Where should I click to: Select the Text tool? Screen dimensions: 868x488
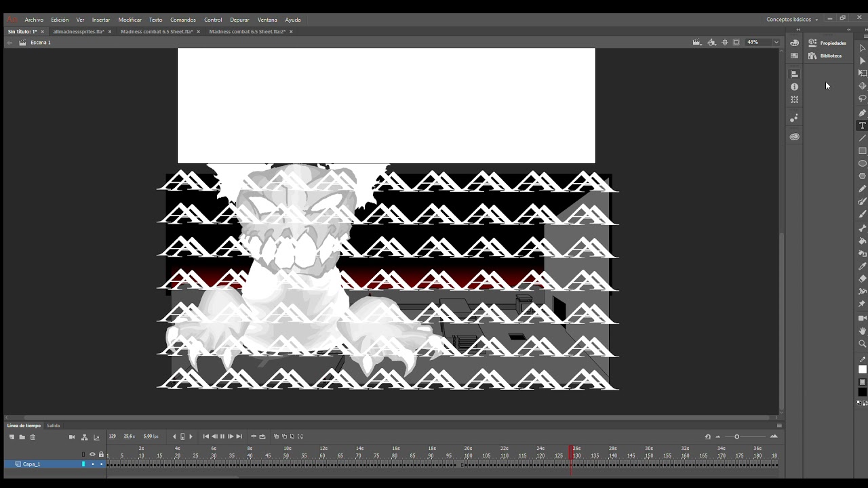(863, 125)
